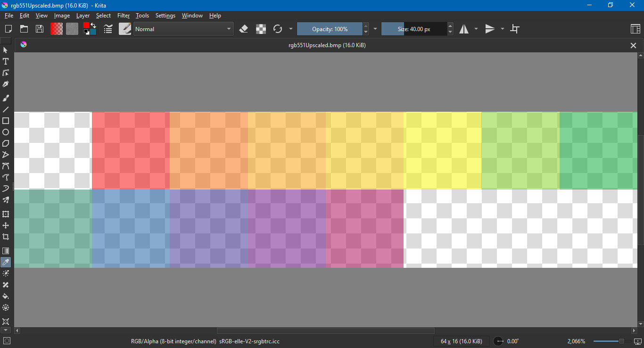Activate the Crop tool in toolbox
This screenshot has height=348, width=644.
6,237
